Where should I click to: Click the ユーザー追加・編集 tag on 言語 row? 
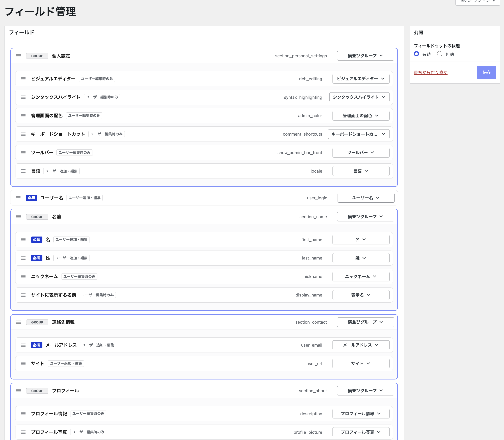coord(61,171)
